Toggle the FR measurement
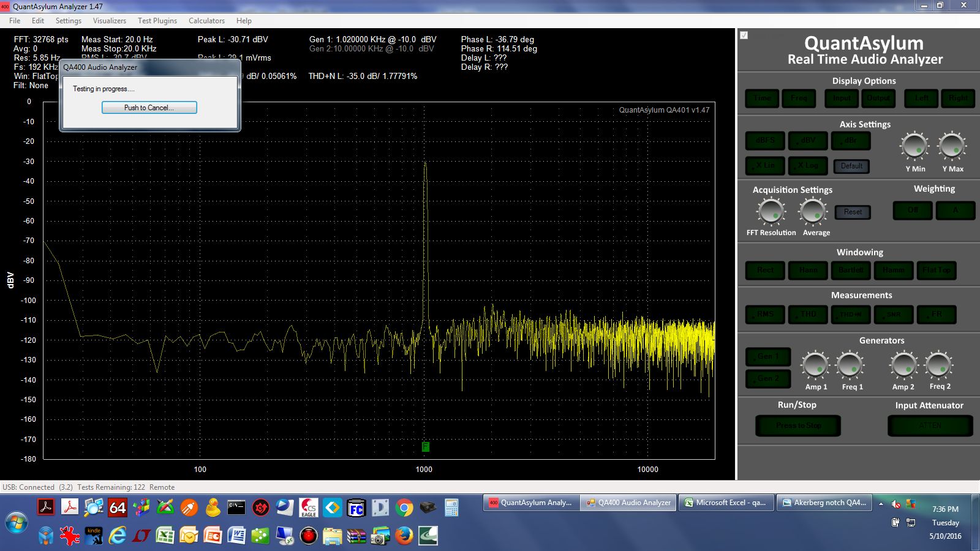This screenshot has width=980, height=551. click(937, 314)
